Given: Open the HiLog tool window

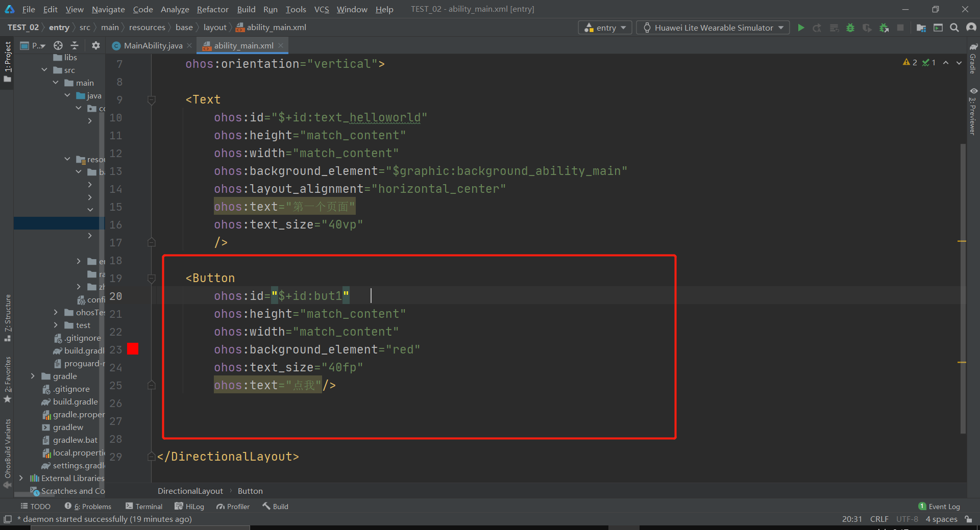Looking at the screenshot, I should click(x=189, y=507).
